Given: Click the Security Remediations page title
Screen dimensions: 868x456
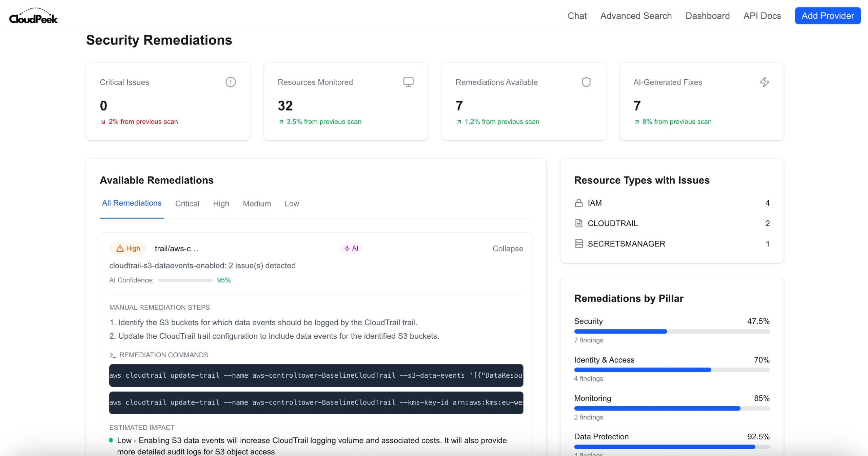Looking at the screenshot, I should 159,40.
